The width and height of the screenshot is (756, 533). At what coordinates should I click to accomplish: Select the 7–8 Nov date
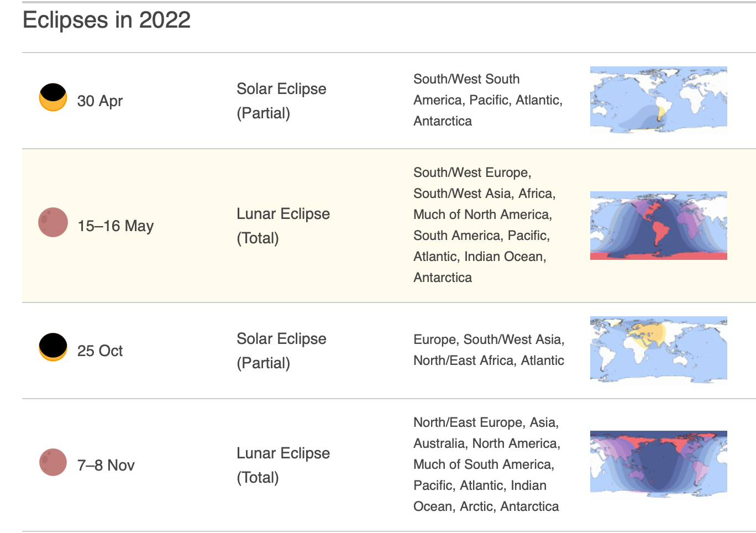tap(106, 466)
